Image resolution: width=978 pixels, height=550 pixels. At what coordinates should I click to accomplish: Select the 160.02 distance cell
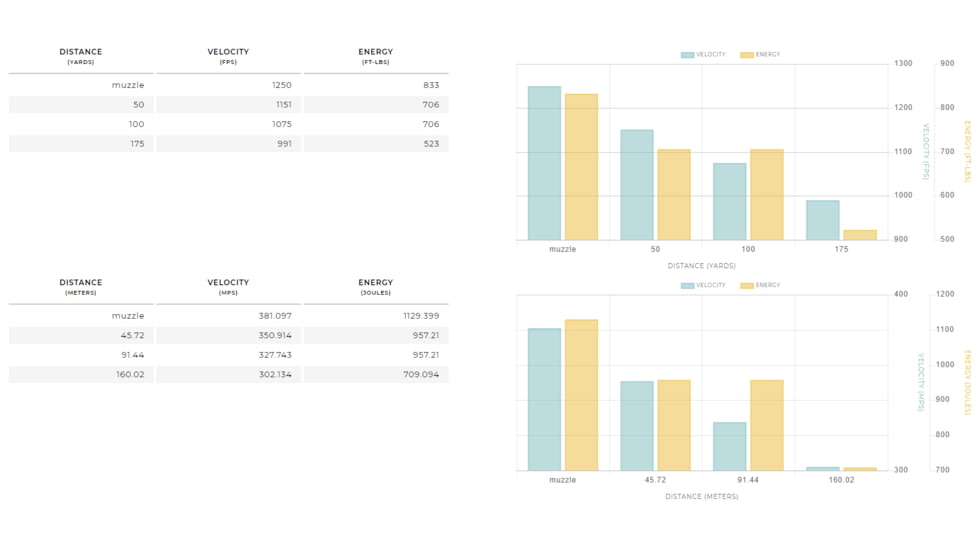click(81, 374)
